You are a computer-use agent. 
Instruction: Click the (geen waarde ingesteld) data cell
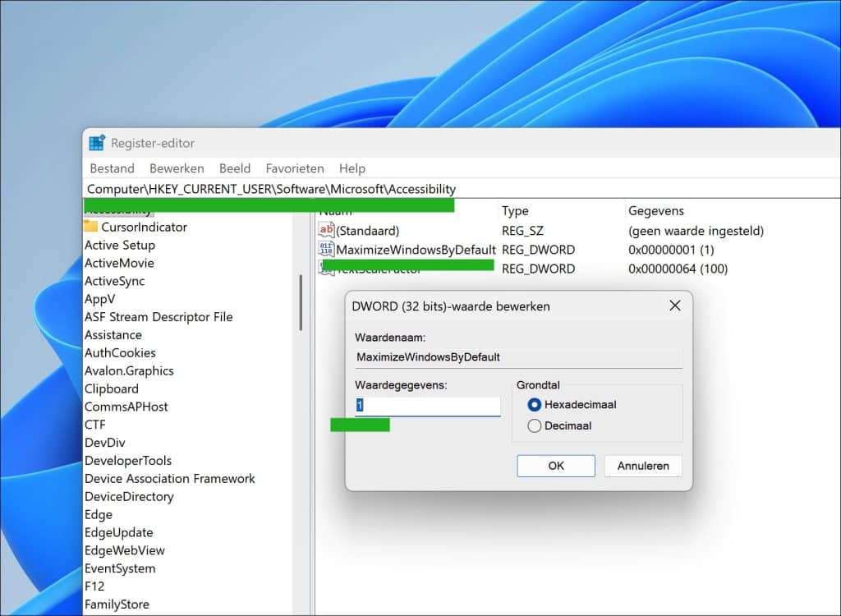696,231
